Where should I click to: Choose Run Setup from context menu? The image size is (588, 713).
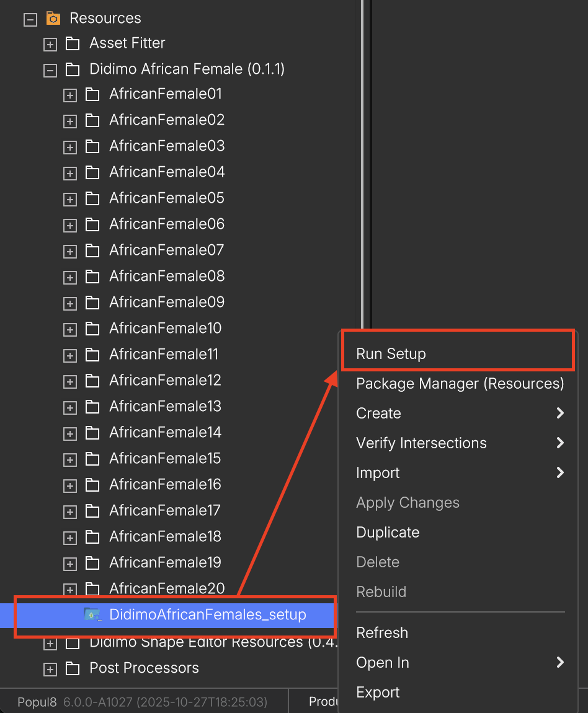(x=458, y=353)
